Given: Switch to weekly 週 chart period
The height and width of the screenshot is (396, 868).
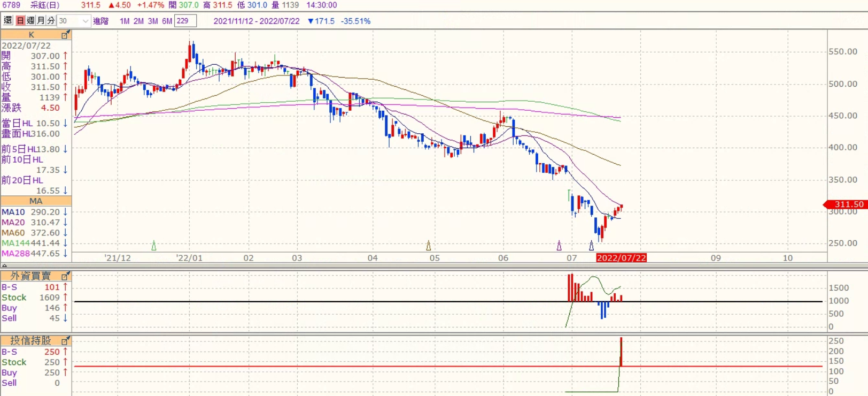Looking at the screenshot, I should (30, 21).
